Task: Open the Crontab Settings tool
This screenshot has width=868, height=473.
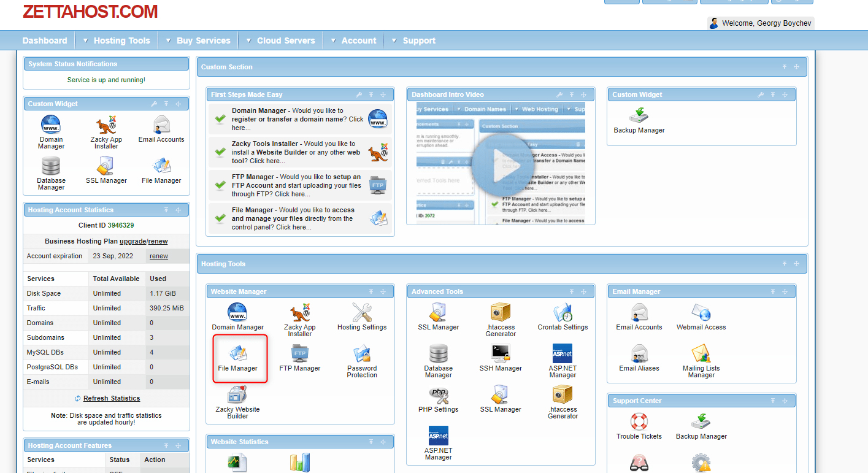Action: click(x=563, y=317)
